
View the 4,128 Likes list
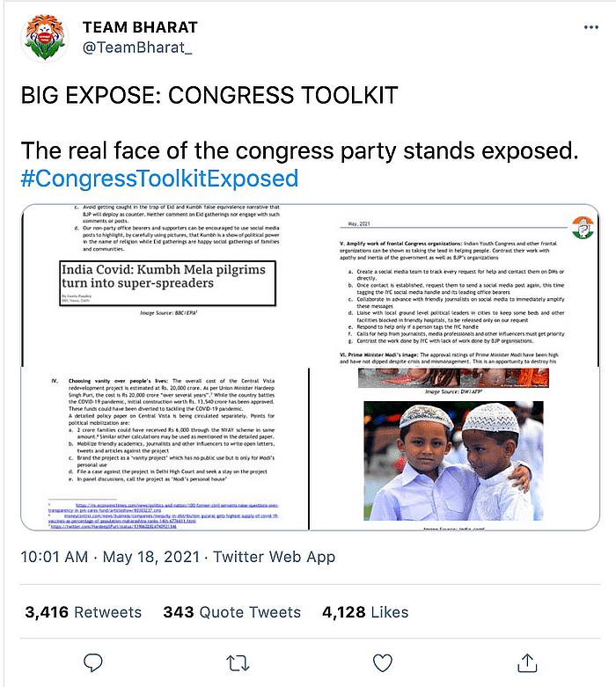[365, 612]
